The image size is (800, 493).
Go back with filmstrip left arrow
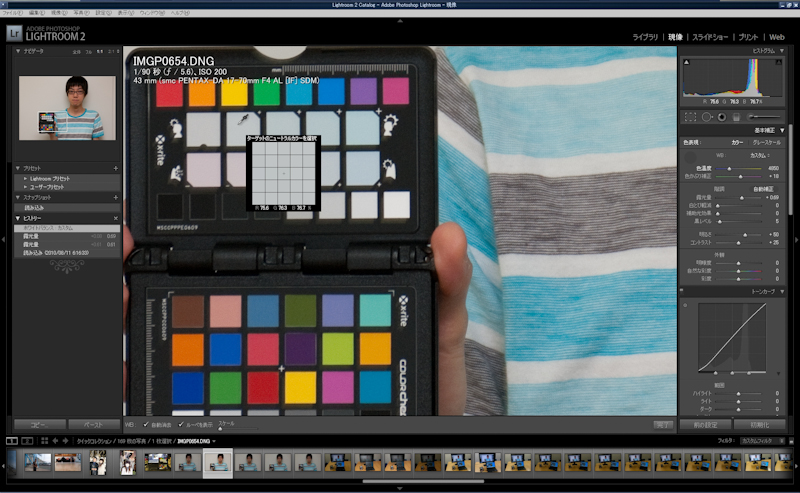pos(55,440)
